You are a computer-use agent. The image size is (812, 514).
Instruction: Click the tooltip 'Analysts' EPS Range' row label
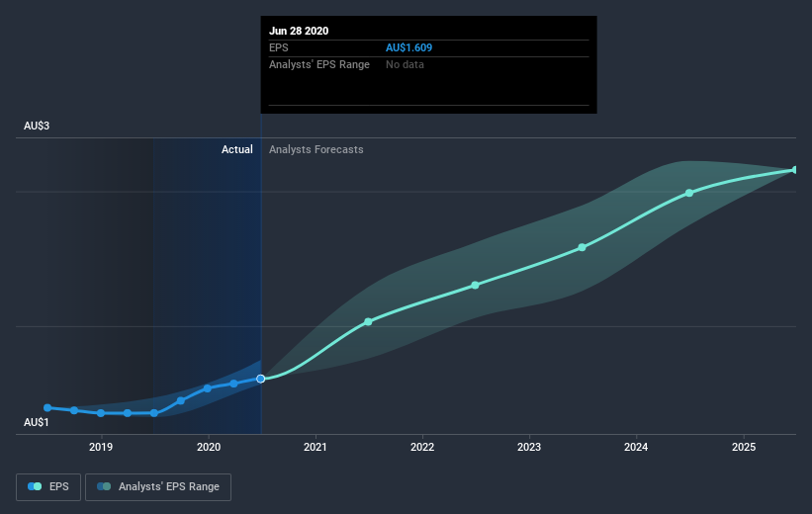[319, 64]
